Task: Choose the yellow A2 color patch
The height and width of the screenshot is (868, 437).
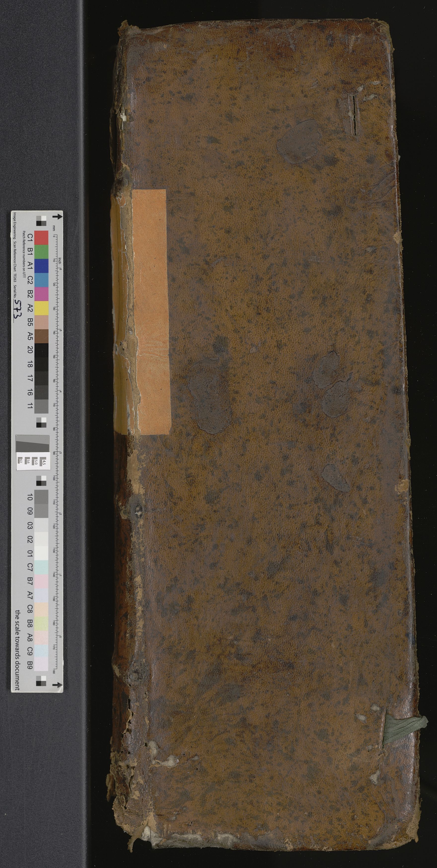Action: 41,308
